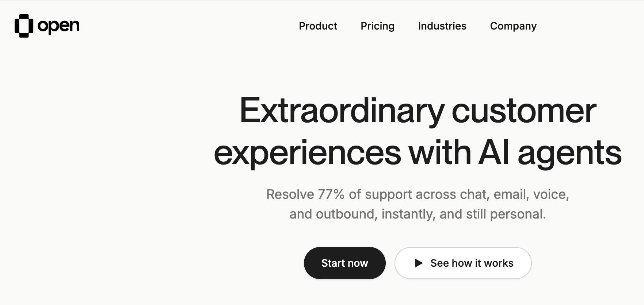Click the "open" wordmark beside the logo

(x=58, y=26)
